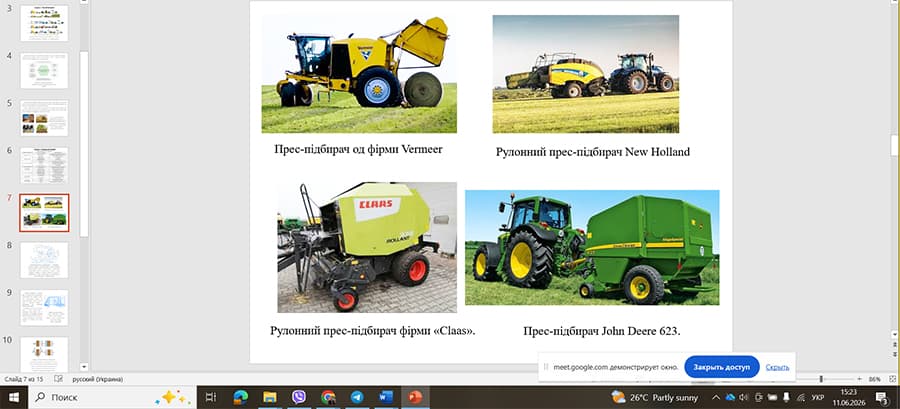Click the 'Рулонний прес-підбирач фірми «Claas».' caption
Screen dimensions: 900x409
tap(373, 331)
